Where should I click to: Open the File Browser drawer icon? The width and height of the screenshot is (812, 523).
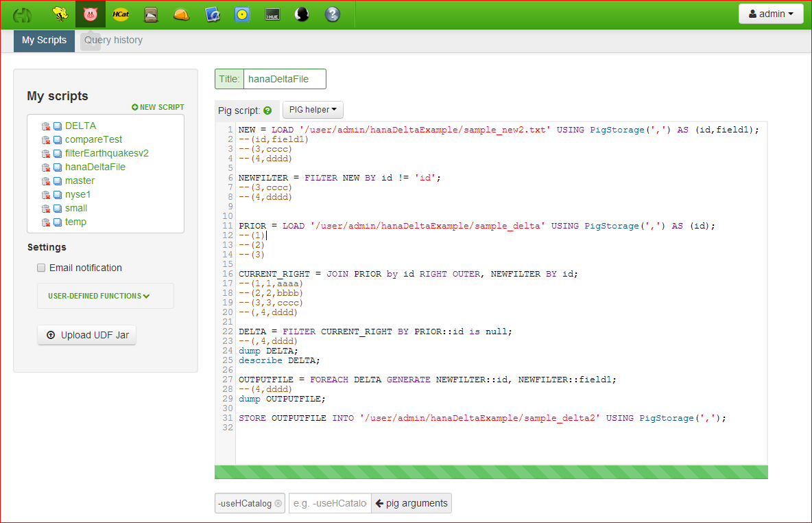coord(152,14)
